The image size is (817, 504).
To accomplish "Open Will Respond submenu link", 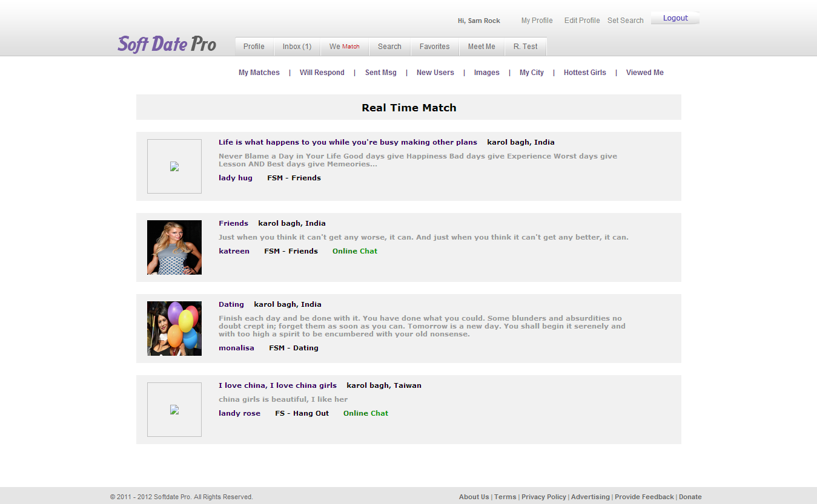I will tap(322, 73).
